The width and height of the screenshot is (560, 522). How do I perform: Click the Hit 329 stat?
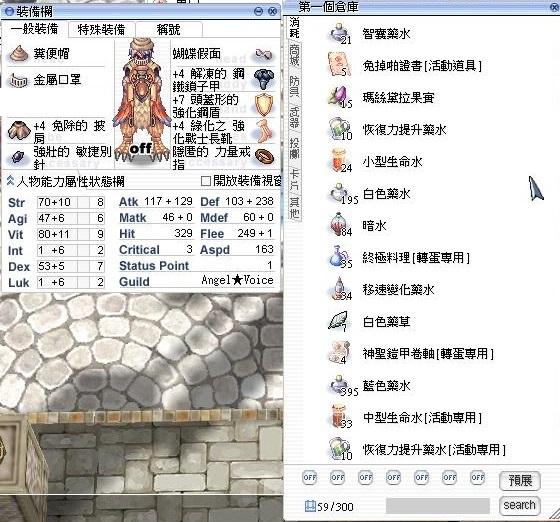coord(156,234)
